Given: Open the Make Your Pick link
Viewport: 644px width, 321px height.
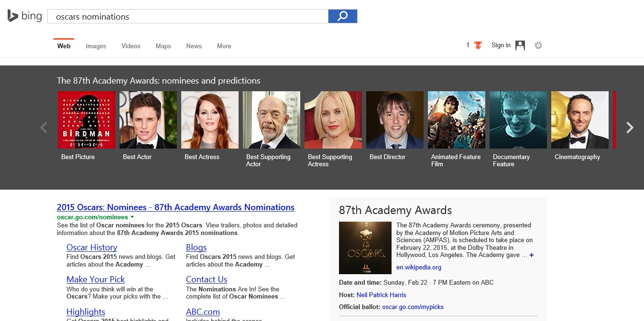Looking at the screenshot, I should coord(95,279).
